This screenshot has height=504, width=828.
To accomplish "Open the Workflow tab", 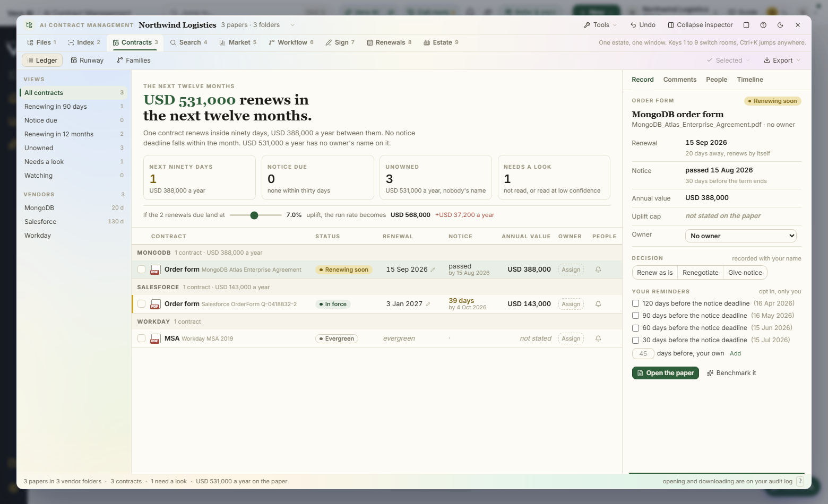I will click(x=291, y=42).
